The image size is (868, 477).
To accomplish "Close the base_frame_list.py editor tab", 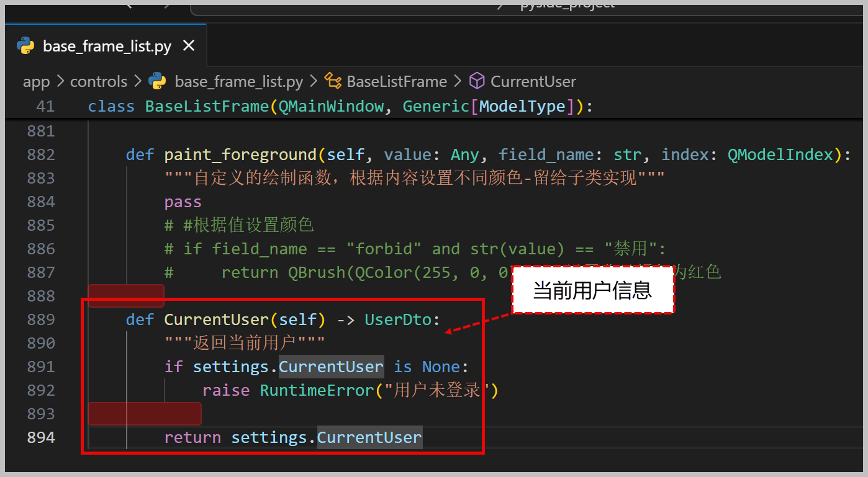I will click(x=189, y=45).
